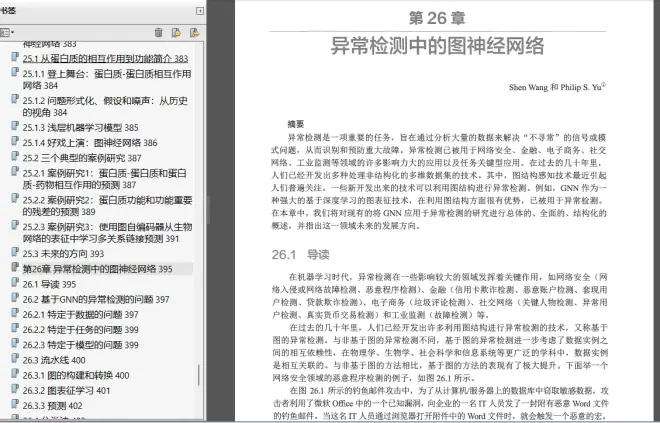660x423 pixels.
Task: Go to bookmark 25.1.4 好戏上演：图神经网络
Action: pos(90,143)
